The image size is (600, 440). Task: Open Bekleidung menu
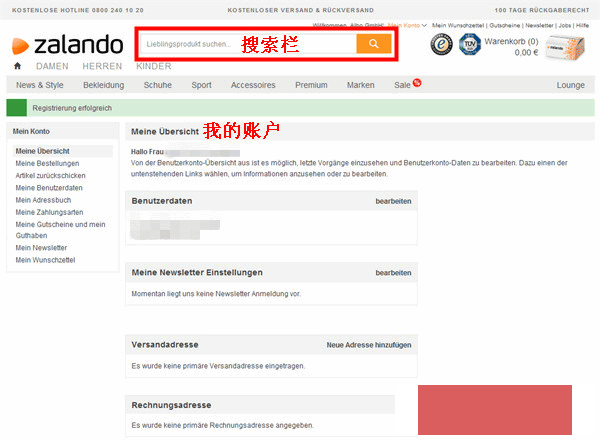pyautogui.click(x=104, y=85)
